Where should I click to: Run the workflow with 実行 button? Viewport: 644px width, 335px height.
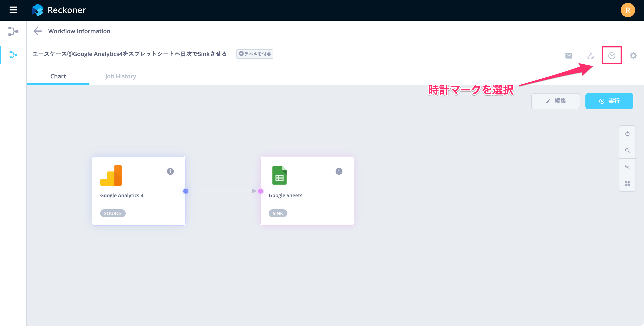click(609, 101)
